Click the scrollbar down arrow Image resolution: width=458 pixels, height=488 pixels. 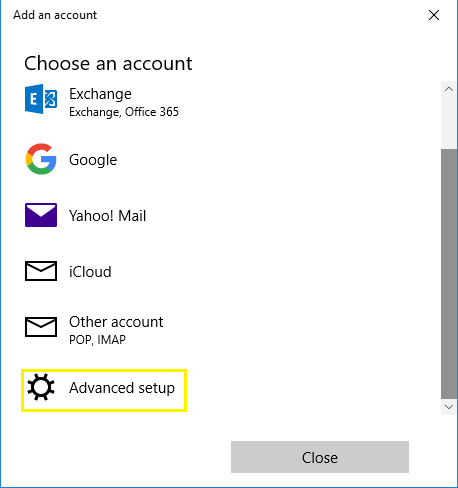(x=449, y=407)
